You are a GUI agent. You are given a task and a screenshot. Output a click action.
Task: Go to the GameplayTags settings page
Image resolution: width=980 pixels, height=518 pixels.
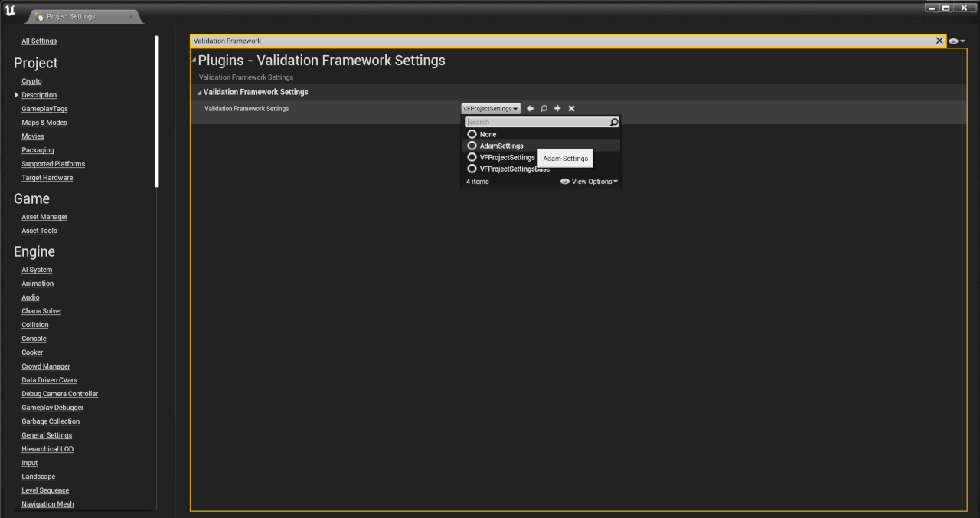click(x=44, y=109)
